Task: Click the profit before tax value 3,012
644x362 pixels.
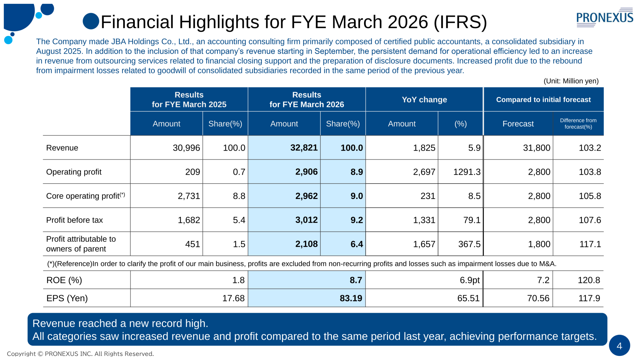Action: 306,220
